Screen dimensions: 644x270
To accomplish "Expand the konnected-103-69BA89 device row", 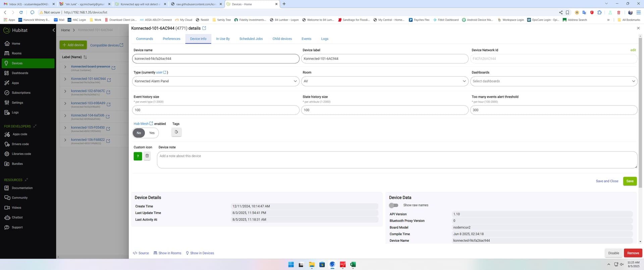I will tap(65, 103).
